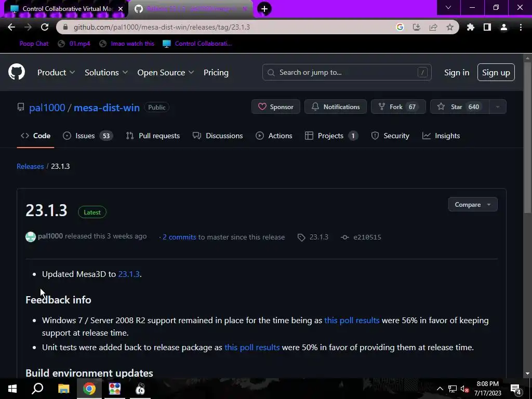Open File Explorer from taskbar
The width and height of the screenshot is (532, 399).
(63, 389)
